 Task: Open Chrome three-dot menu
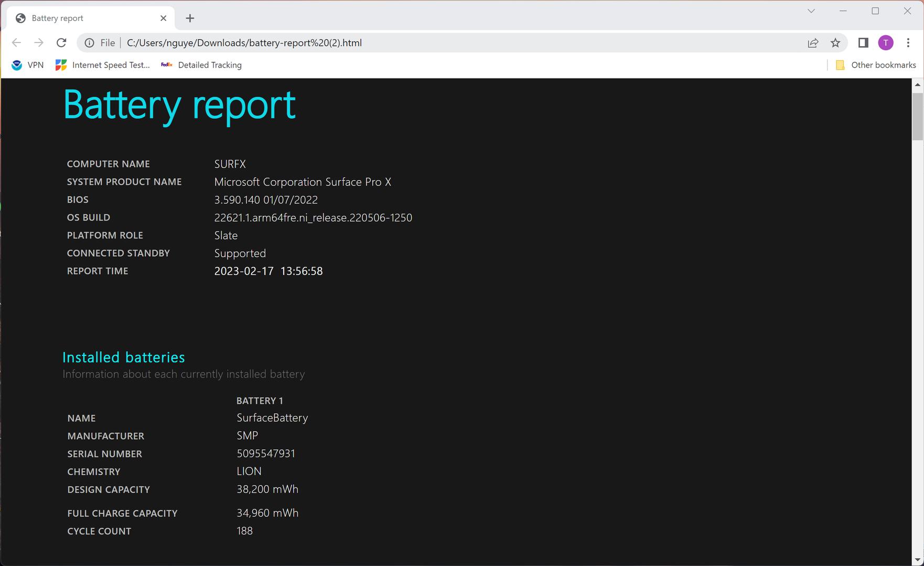pyautogui.click(x=908, y=43)
